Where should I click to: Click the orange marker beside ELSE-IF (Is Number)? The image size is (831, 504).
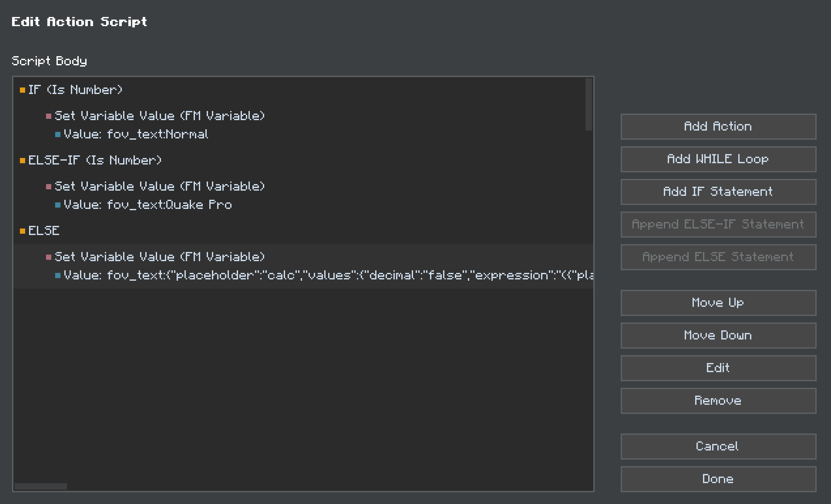pyautogui.click(x=23, y=161)
